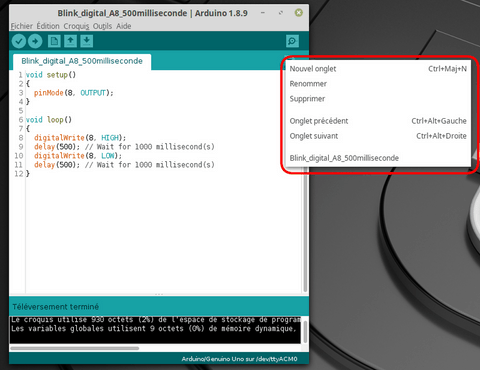Screen dimensions: 480x370
Task: Minimize the Arduino window
Action: click(x=263, y=13)
